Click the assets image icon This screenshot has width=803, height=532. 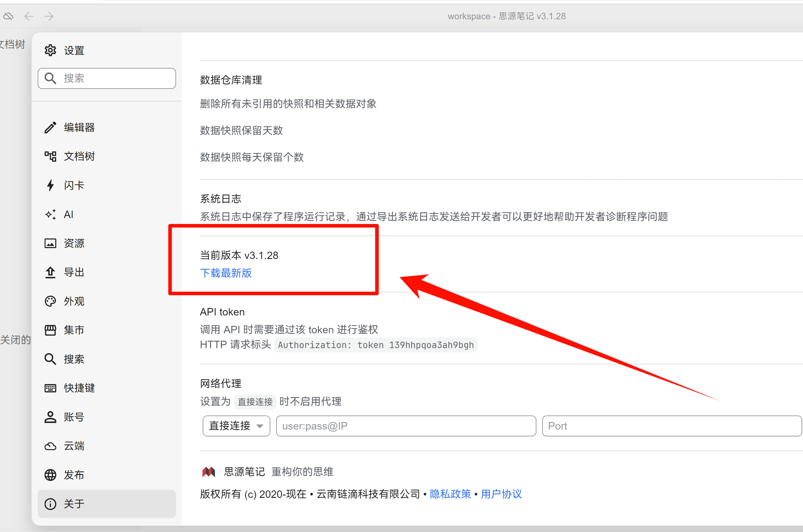50,243
